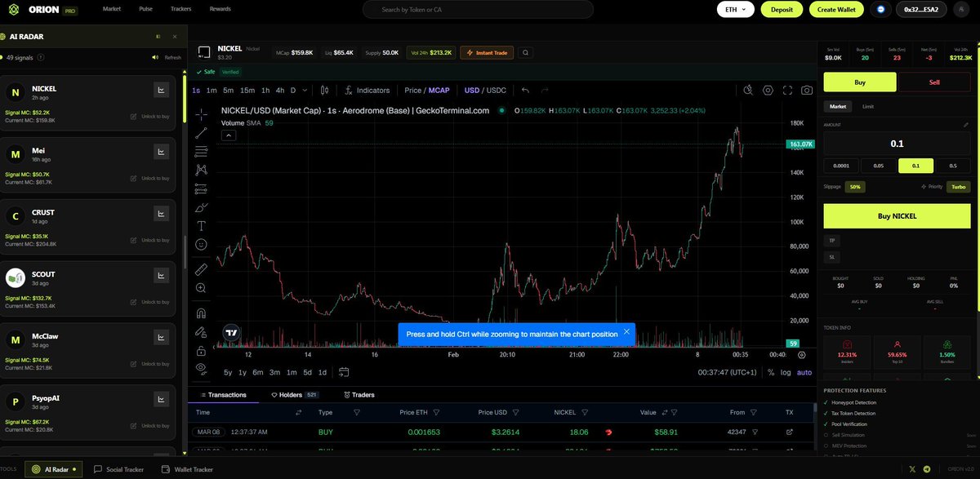The width and height of the screenshot is (980, 479).
Task: Open the Market nav tab
Action: [x=112, y=9]
